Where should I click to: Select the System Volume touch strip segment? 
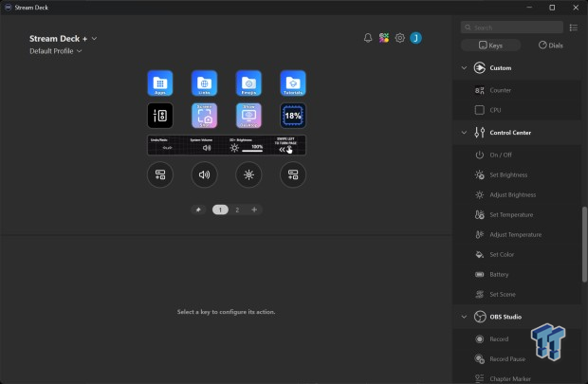click(x=207, y=145)
